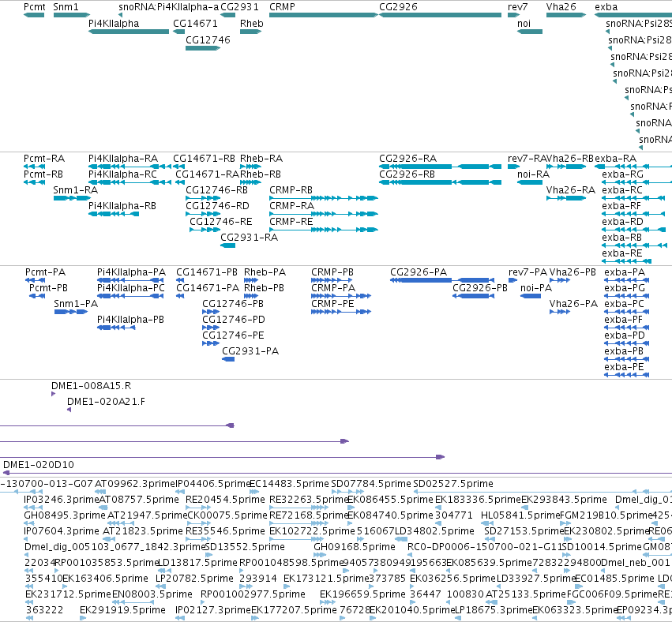Click the CG2931-PA protein label
This screenshot has height=622, width=672.
pyautogui.click(x=250, y=350)
